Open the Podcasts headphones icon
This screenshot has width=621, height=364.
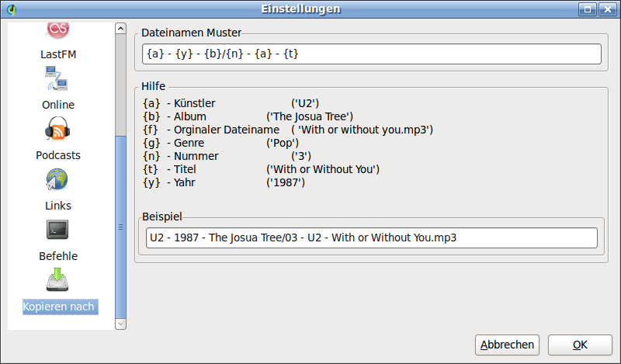coord(57,129)
